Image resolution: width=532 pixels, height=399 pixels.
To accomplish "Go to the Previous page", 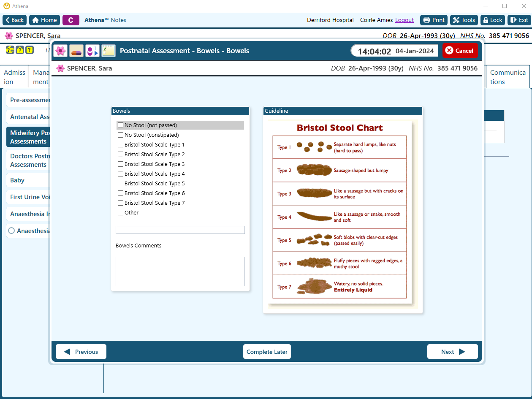I will 81,352.
